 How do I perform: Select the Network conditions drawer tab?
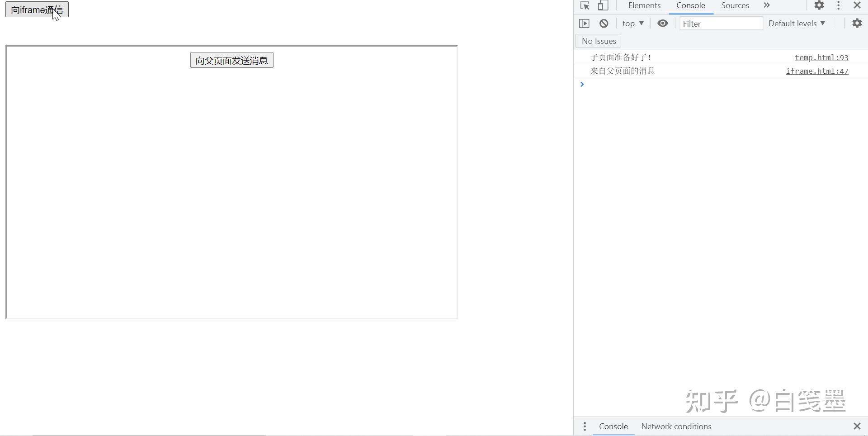click(676, 427)
